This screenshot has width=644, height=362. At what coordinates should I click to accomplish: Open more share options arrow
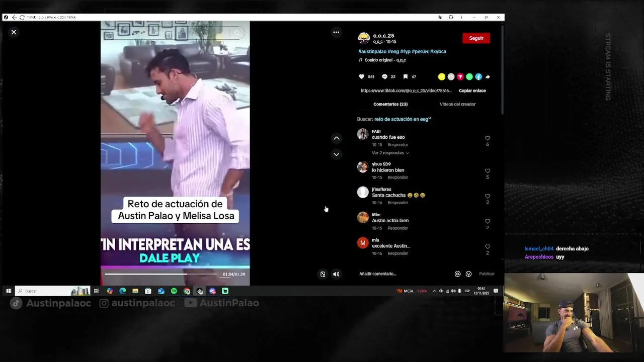(488, 77)
